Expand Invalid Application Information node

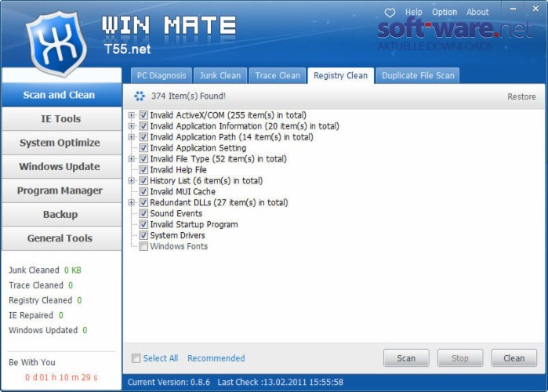(x=132, y=125)
